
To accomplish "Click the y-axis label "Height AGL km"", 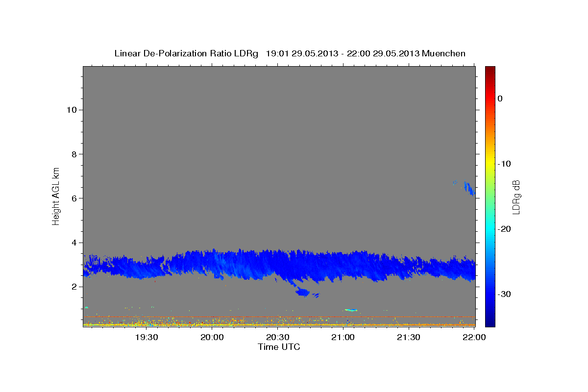I will point(56,196).
